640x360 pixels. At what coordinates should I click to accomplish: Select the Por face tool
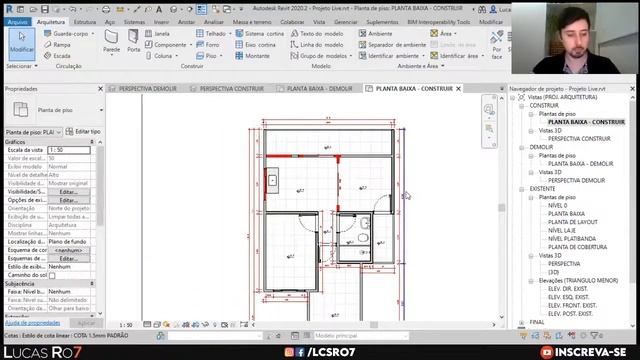point(497,44)
